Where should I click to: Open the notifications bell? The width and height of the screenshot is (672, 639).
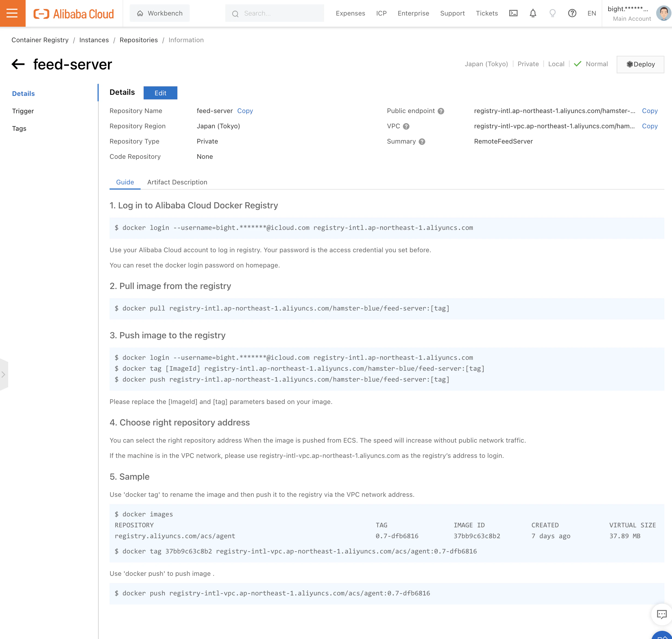pyautogui.click(x=533, y=13)
